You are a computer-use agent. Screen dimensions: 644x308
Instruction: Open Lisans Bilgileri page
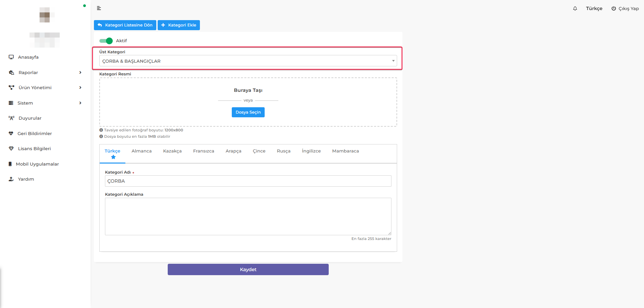pyautogui.click(x=34, y=149)
